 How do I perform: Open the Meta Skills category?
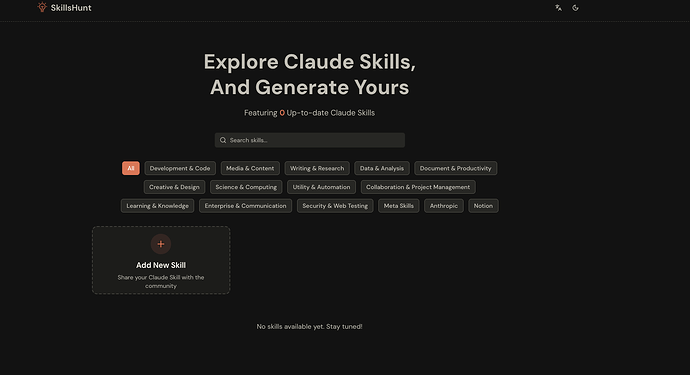coord(399,206)
